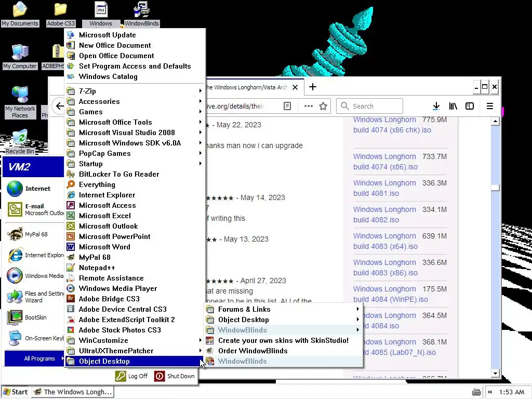Click the Shut Down button

point(175,376)
